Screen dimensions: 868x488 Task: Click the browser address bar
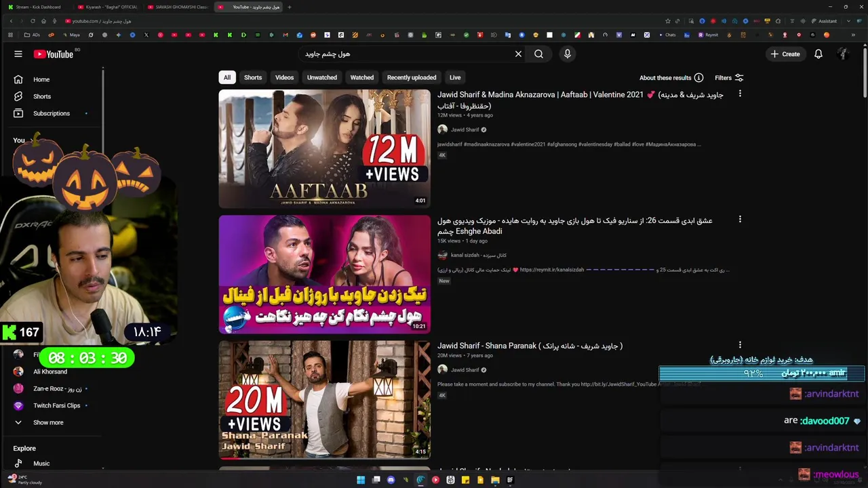359,21
